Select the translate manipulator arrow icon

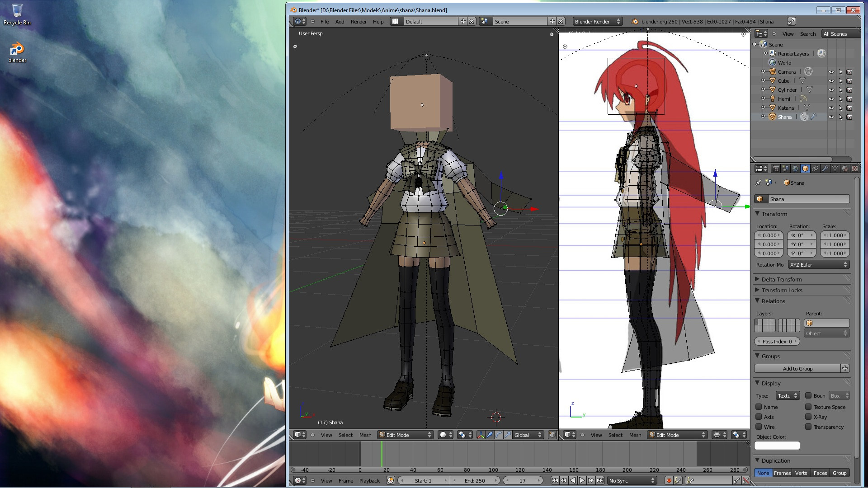pos(490,435)
